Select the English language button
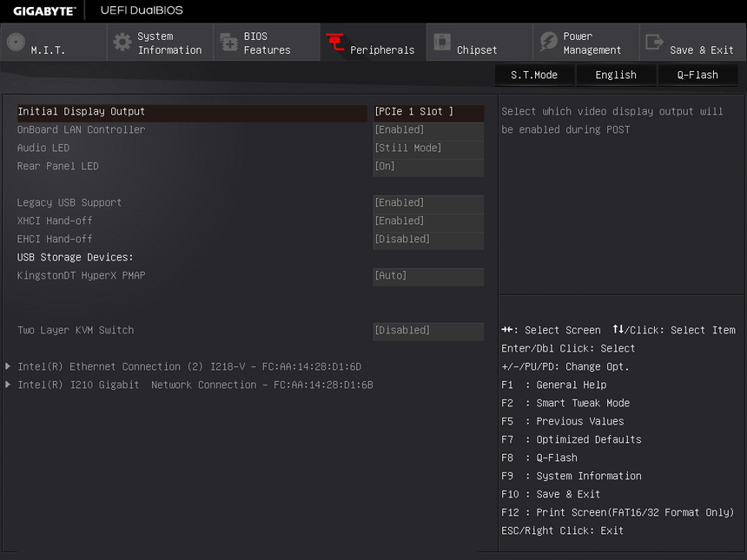 click(616, 76)
